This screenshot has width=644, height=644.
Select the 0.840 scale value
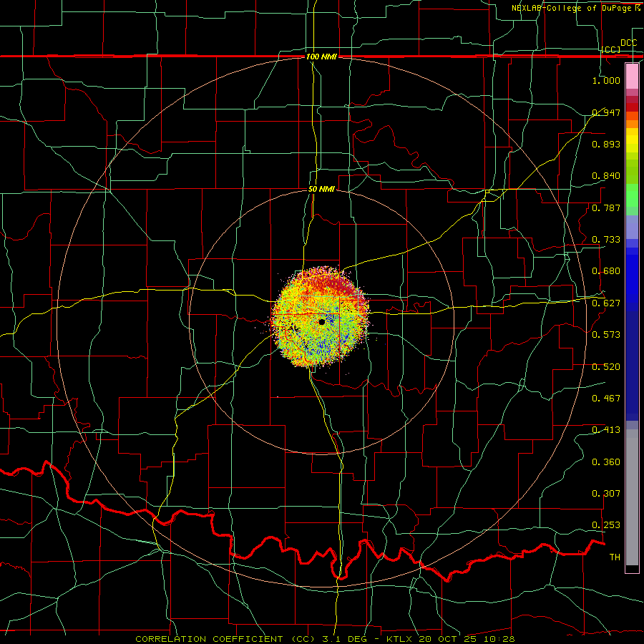click(x=606, y=176)
